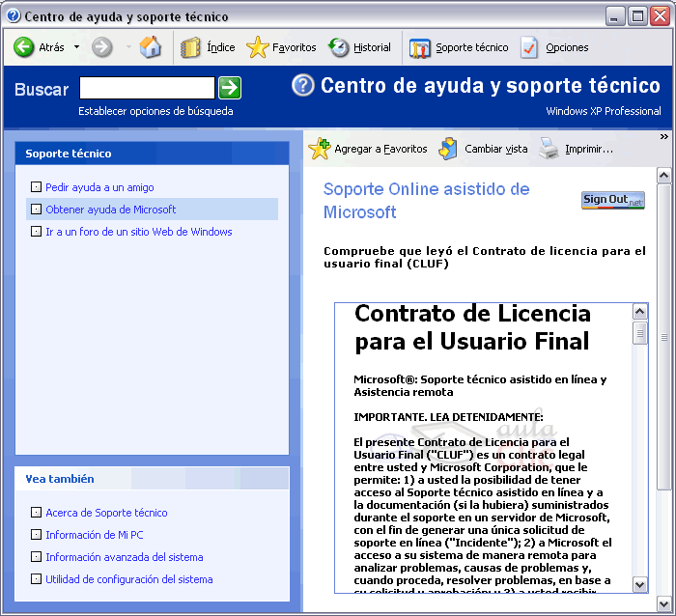
Task: Click Agregar a Favoritos icon
Action: tap(320, 149)
